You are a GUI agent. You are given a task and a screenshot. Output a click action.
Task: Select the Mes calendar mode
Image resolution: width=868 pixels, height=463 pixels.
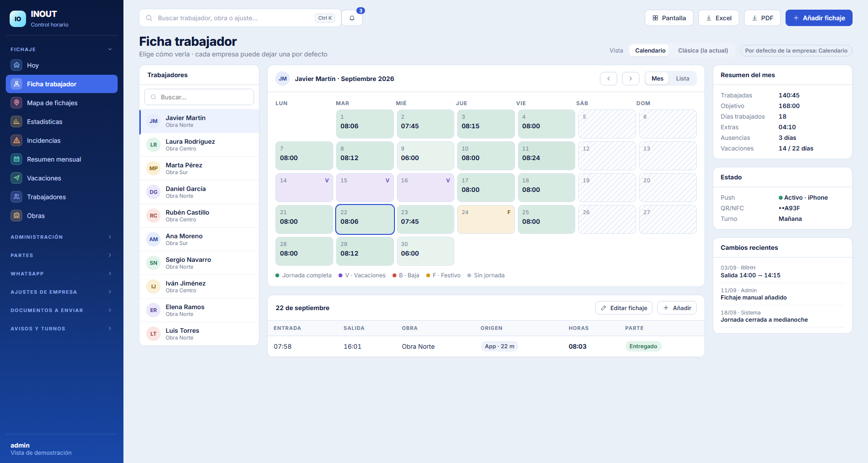657,79
